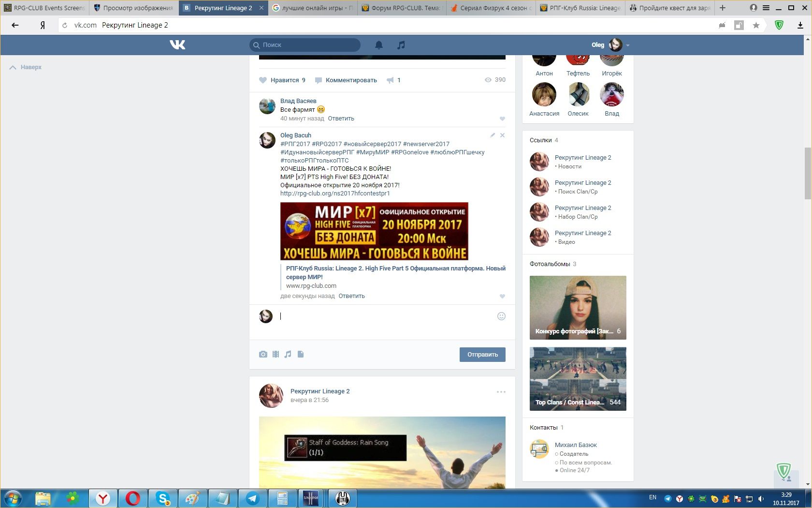The image size is (812, 508).
Task: Open the РПГ-Клуб Russia link preview title
Action: tap(396, 273)
